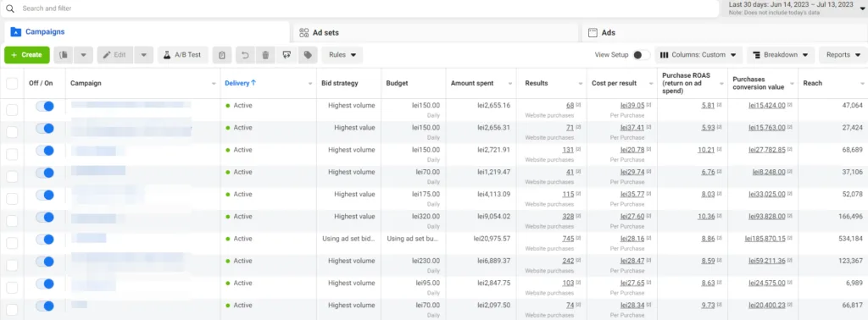This screenshot has width=868, height=320.
Task: Click info icon beside lei27.60 cost
Action: 648,216
